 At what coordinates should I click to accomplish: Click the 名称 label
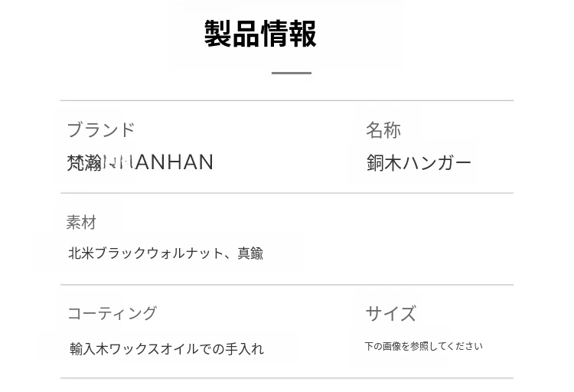tap(383, 130)
